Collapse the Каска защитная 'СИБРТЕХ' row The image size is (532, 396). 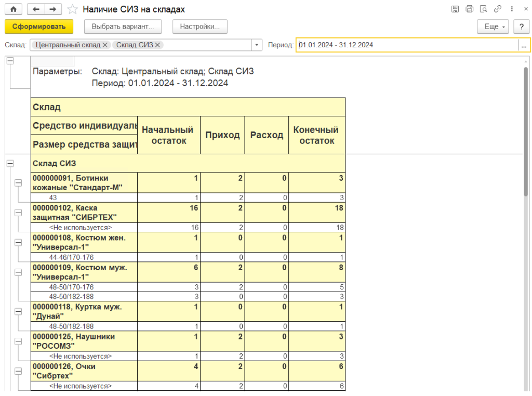[18, 213]
